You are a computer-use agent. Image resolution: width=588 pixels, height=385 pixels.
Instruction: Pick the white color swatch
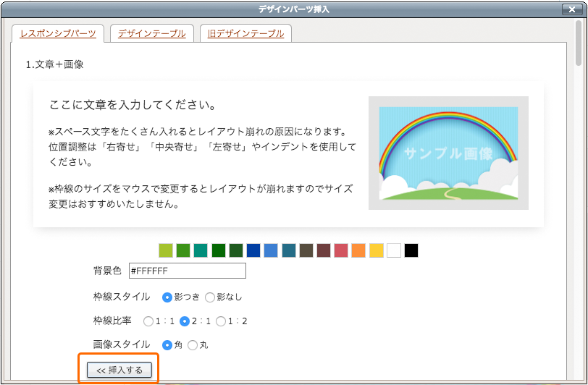click(394, 250)
